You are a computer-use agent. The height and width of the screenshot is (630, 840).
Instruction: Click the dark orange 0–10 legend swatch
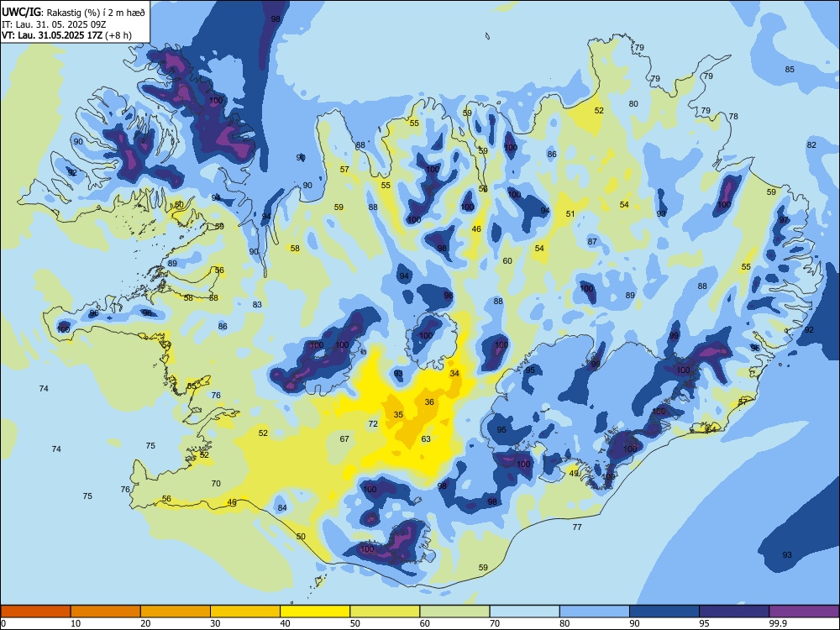coord(35,612)
